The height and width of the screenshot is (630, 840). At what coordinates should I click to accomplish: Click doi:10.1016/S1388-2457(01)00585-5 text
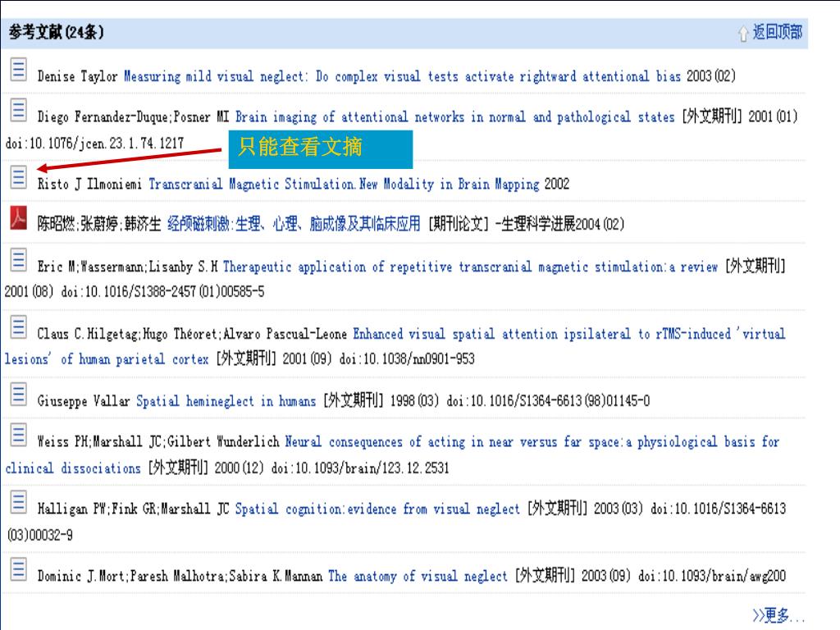coord(162,291)
